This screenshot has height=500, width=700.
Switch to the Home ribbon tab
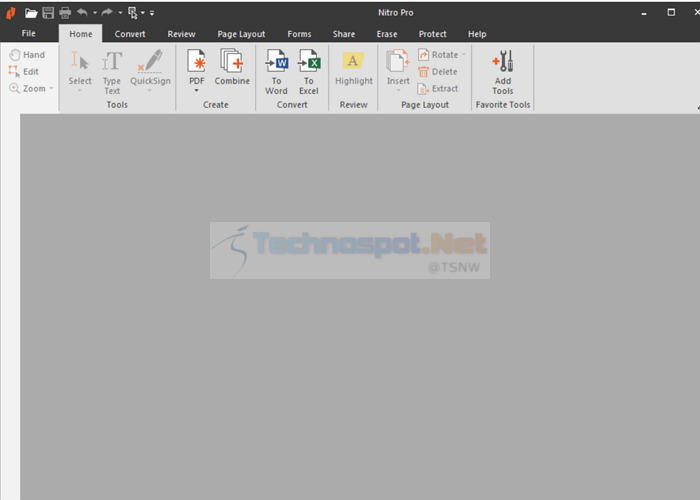tap(81, 34)
